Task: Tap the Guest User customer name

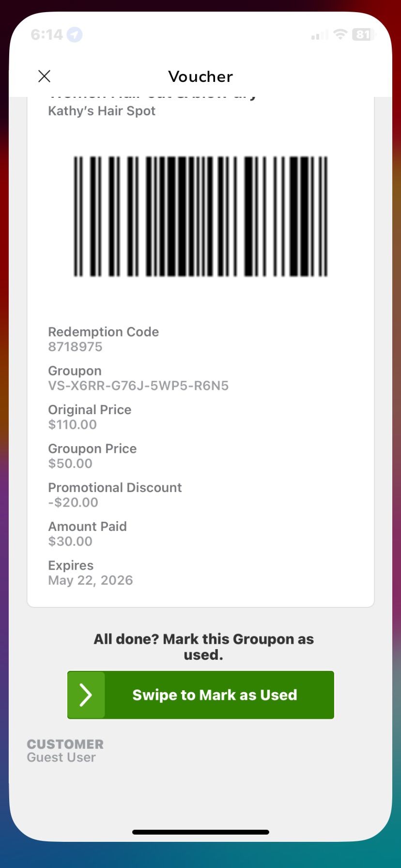Action: 61,758
